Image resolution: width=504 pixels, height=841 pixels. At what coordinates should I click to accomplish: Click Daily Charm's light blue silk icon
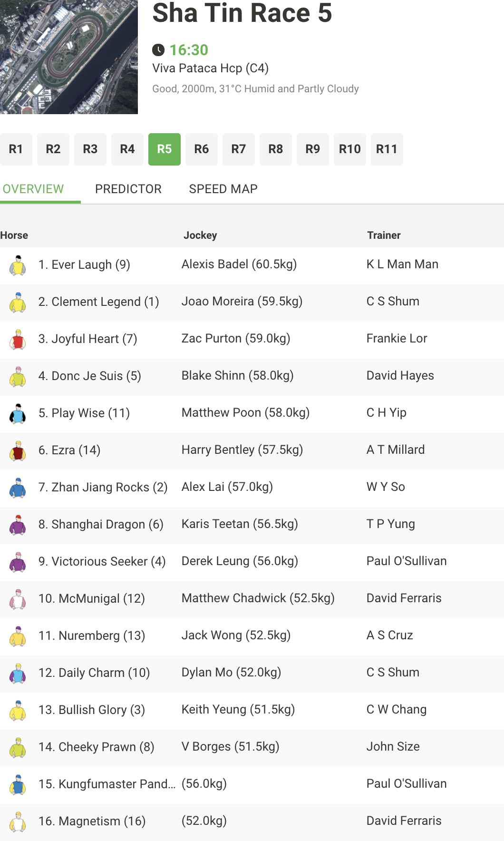pyautogui.click(x=18, y=673)
